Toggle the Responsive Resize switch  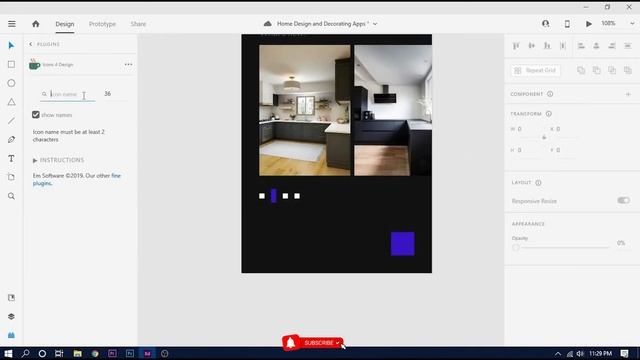(623, 200)
